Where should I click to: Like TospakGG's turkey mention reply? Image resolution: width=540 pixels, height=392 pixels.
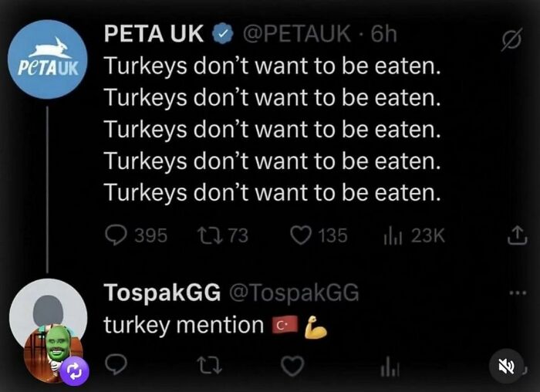pyautogui.click(x=292, y=366)
